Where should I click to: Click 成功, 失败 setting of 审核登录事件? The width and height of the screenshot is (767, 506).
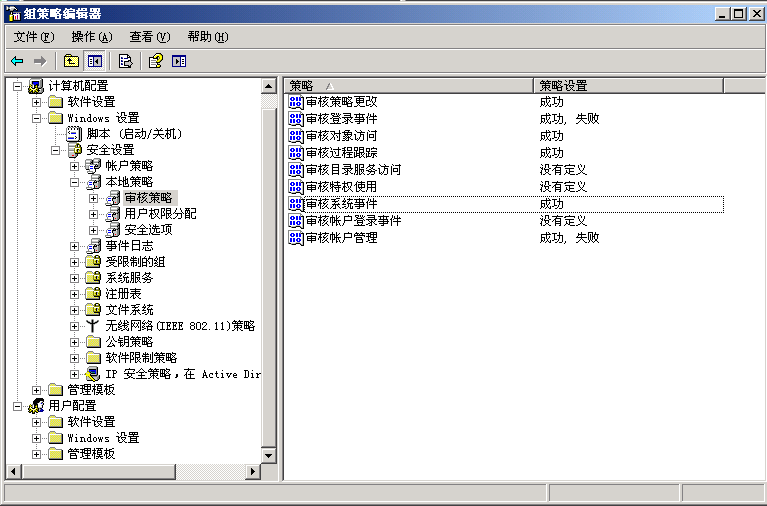tap(569, 119)
